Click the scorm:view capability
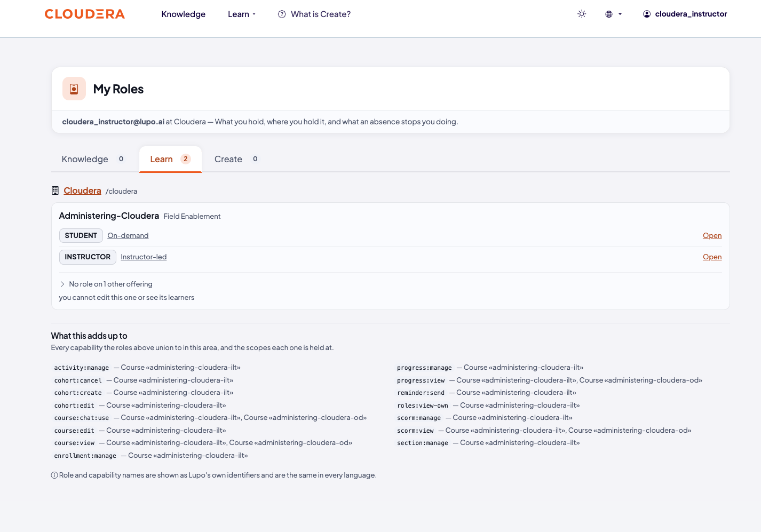This screenshot has width=761, height=532. (x=415, y=431)
